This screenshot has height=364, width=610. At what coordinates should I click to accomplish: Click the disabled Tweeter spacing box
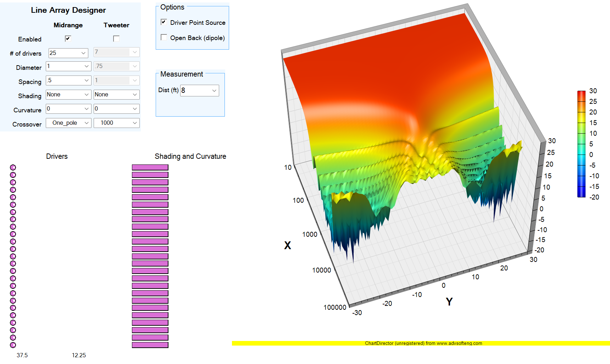tap(116, 80)
